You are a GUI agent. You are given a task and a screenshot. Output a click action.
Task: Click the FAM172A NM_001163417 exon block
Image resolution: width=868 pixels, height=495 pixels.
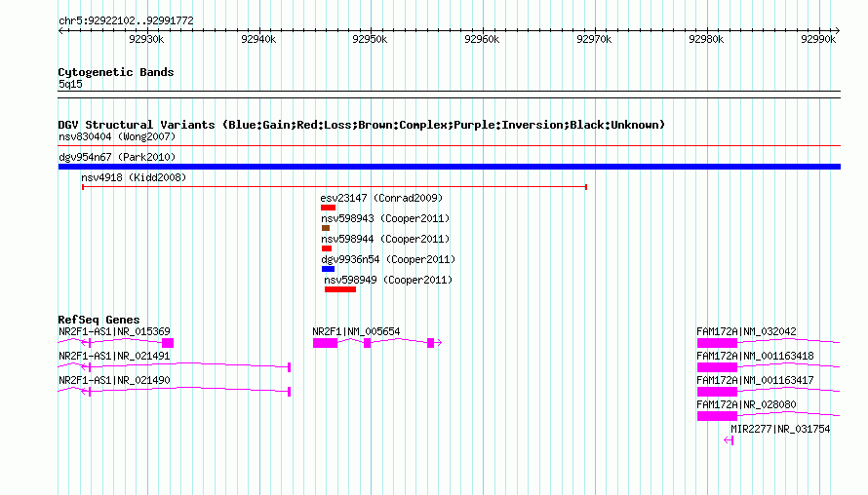(x=717, y=392)
